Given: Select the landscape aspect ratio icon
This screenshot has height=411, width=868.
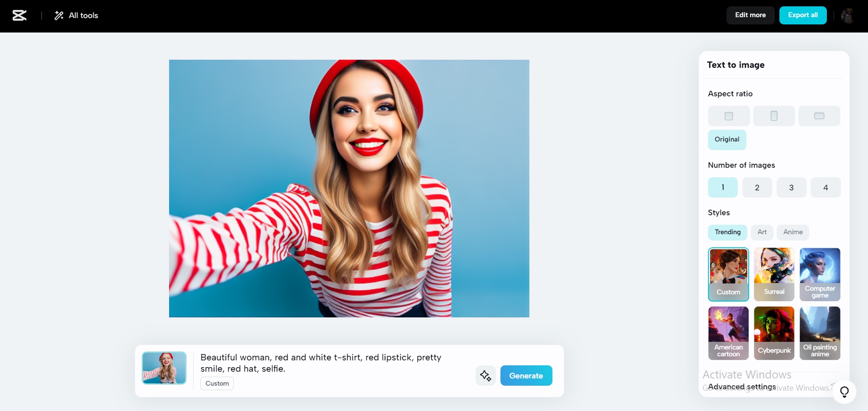Looking at the screenshot, I should [x=819, y=116].
